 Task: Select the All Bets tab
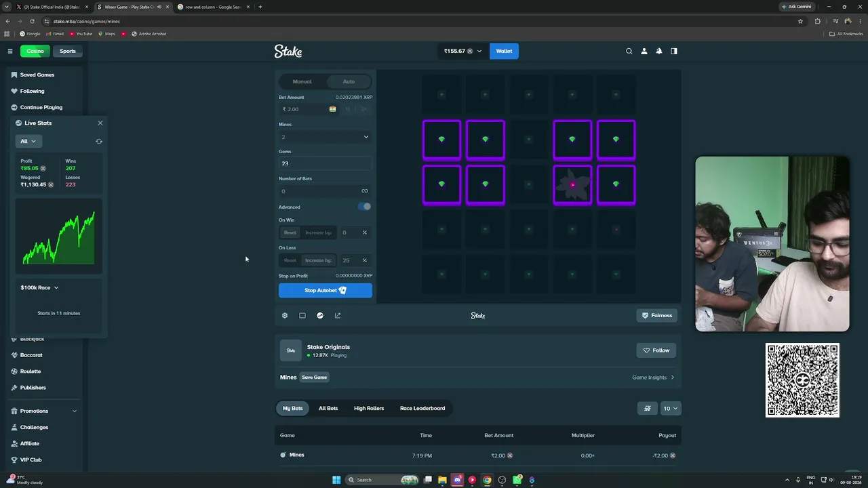click(x=328, y=408)
